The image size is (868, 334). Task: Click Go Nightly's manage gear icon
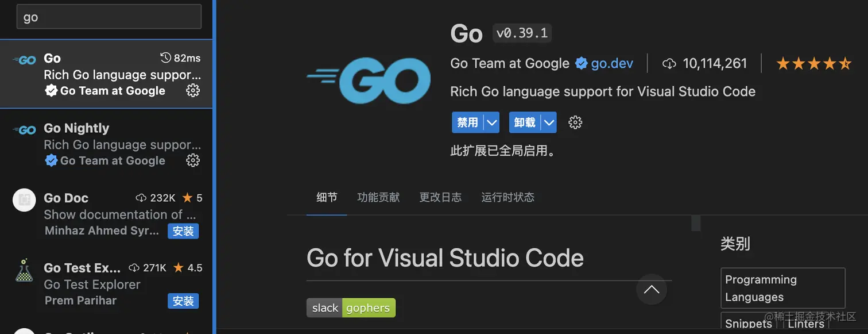click(193, 160)
